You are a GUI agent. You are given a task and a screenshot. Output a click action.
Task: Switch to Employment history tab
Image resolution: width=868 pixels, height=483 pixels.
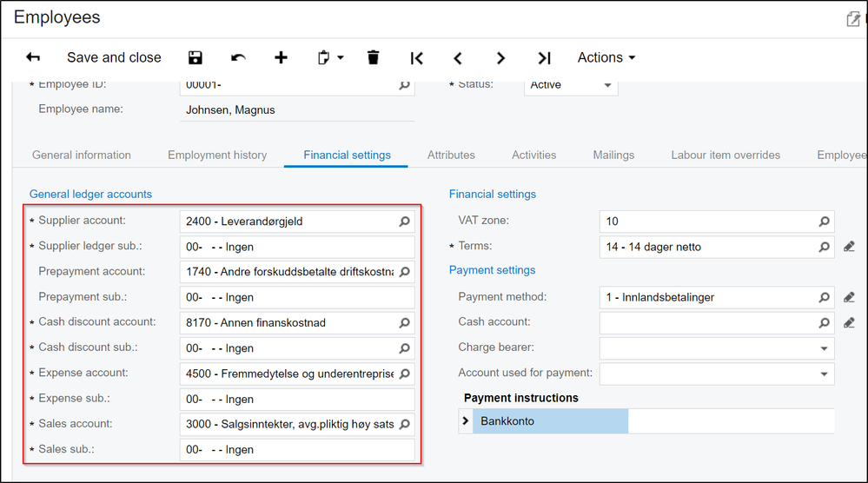217,155
